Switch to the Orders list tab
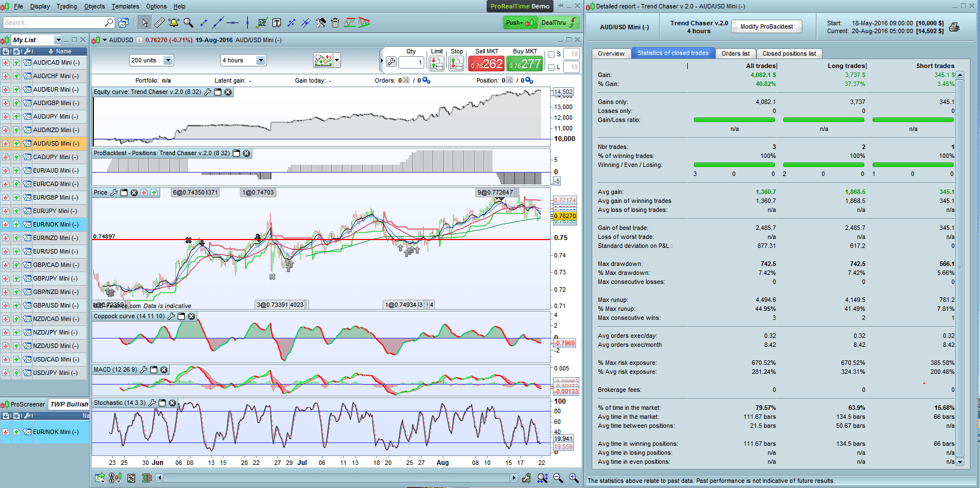The width and height of the screenshot is (980, 488). [x=735, y=53]
